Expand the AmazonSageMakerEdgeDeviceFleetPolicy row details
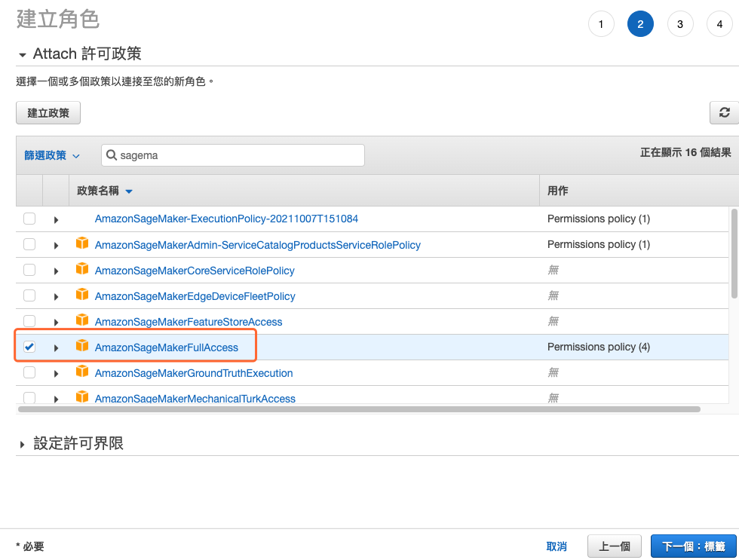 coord(56,297)
